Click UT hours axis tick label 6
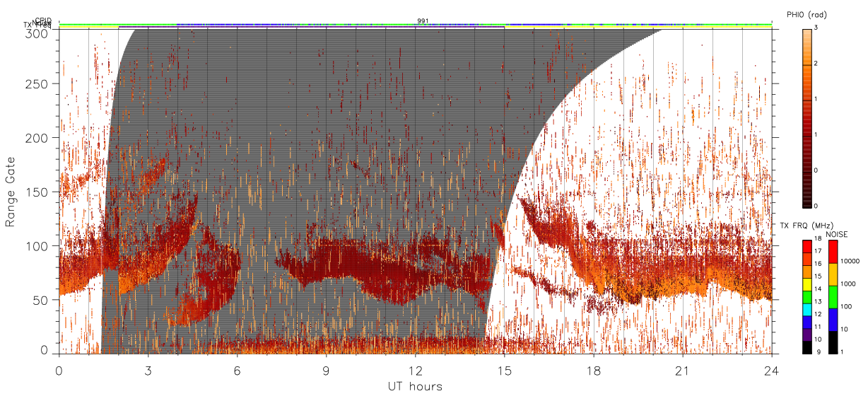Viewport: 868px width, 401px height. (x=237, y=371)
